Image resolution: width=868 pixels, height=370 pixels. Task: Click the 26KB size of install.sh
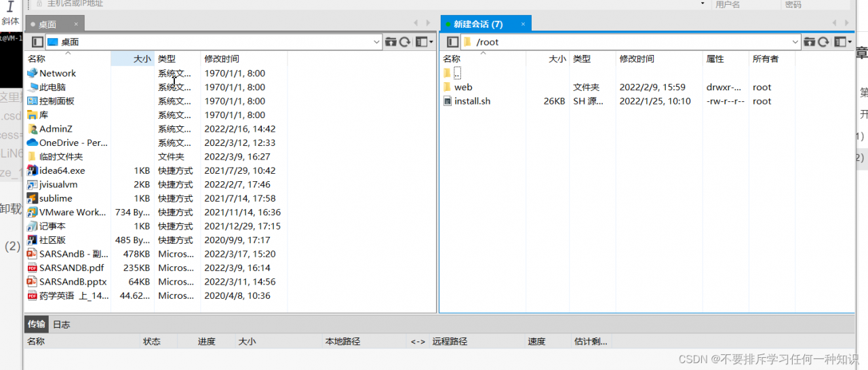coord(554,101)
